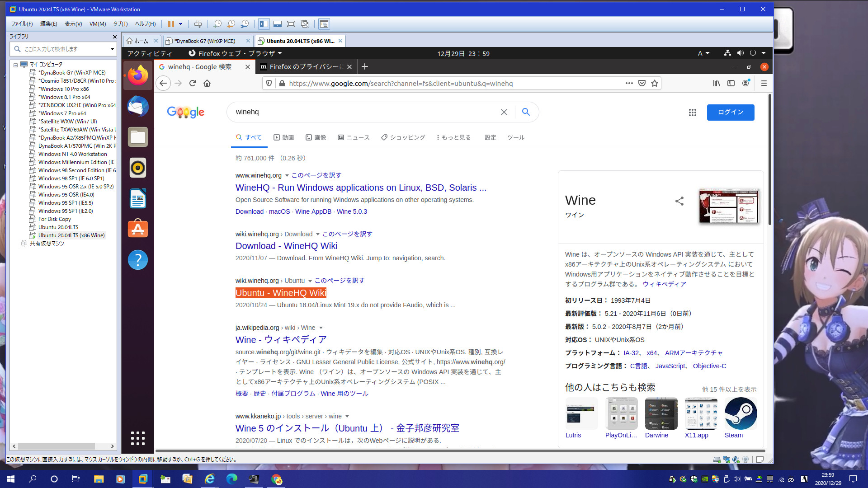This screenshot has height=488, width=868.
Task: Switch to Unity mode in VMware
Action: 305,24
